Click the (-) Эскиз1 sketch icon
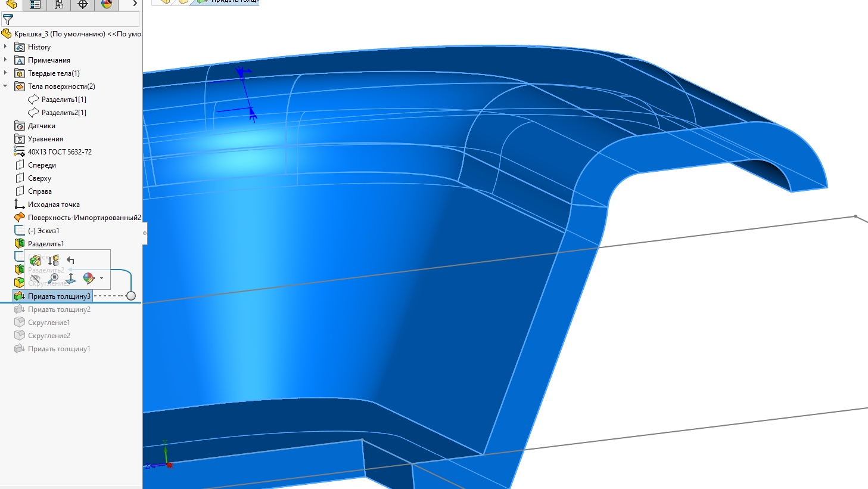868x489 pixels. (20, 231)
